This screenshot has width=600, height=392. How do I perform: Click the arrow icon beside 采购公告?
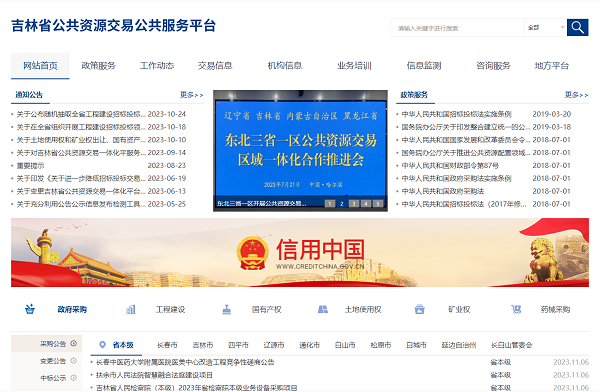click(74, 343)
